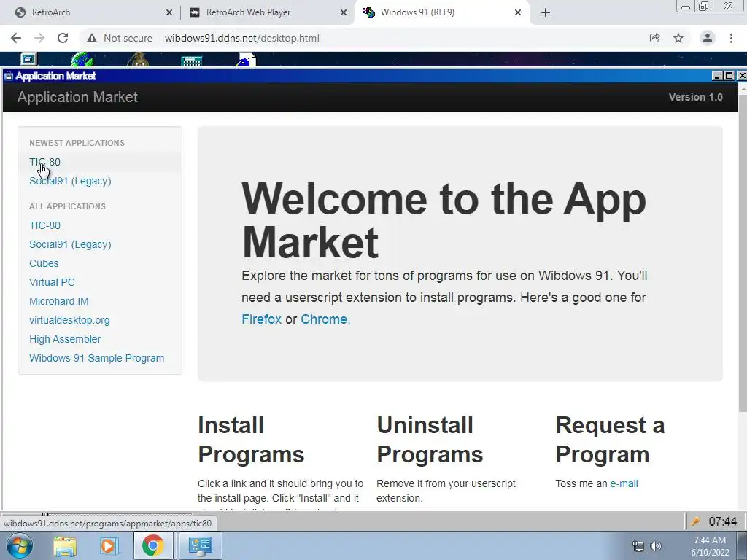Click the brown grenade-like desktop icon
747x560 pixels.
(x=138, y=60)
